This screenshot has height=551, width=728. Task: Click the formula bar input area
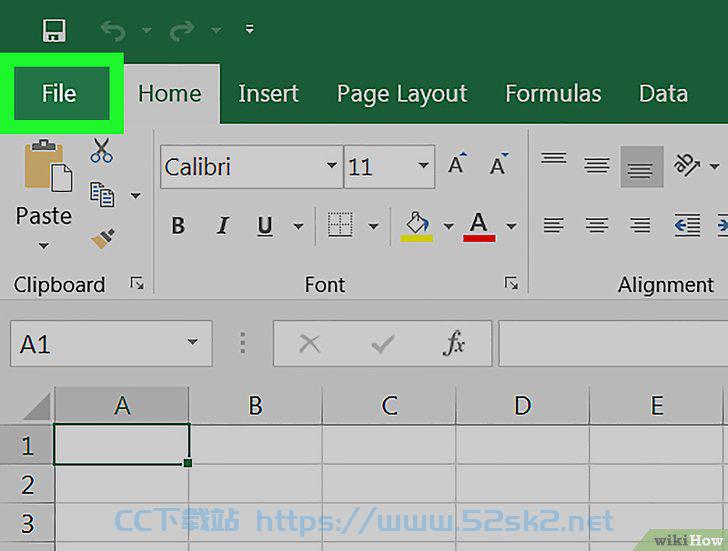[x=613, y=344]
